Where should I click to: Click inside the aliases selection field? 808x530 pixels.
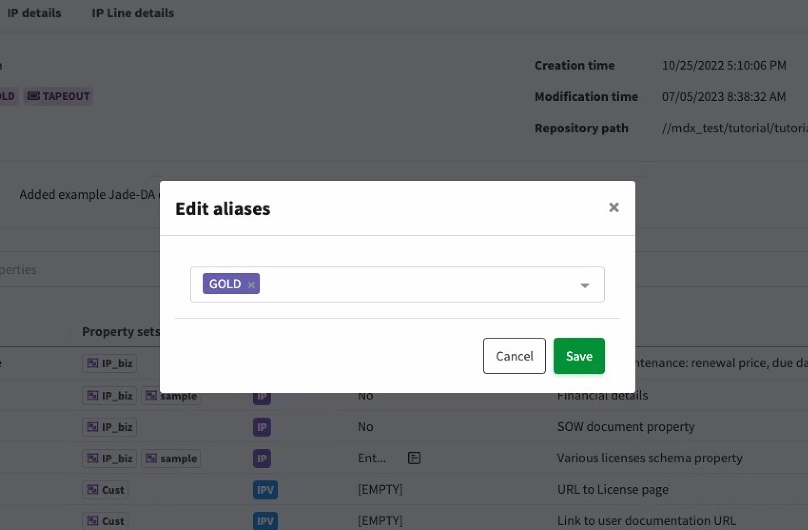point(420,285)
